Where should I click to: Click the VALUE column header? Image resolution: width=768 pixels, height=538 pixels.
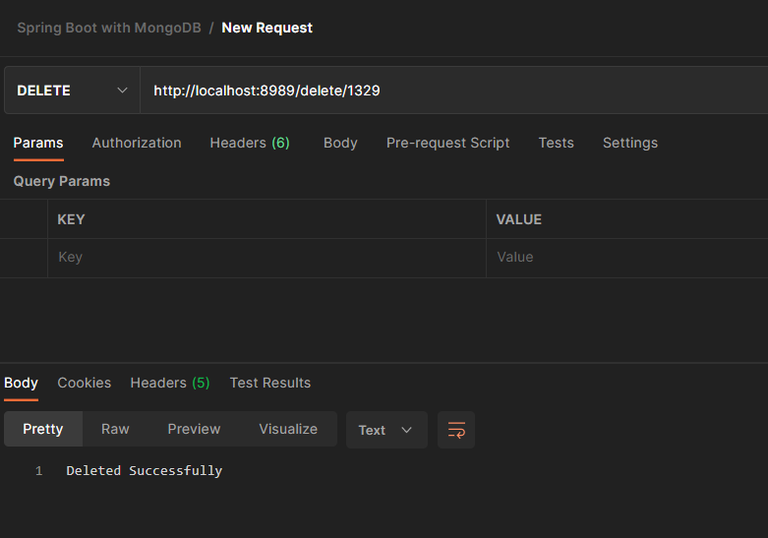coord(519,220)
